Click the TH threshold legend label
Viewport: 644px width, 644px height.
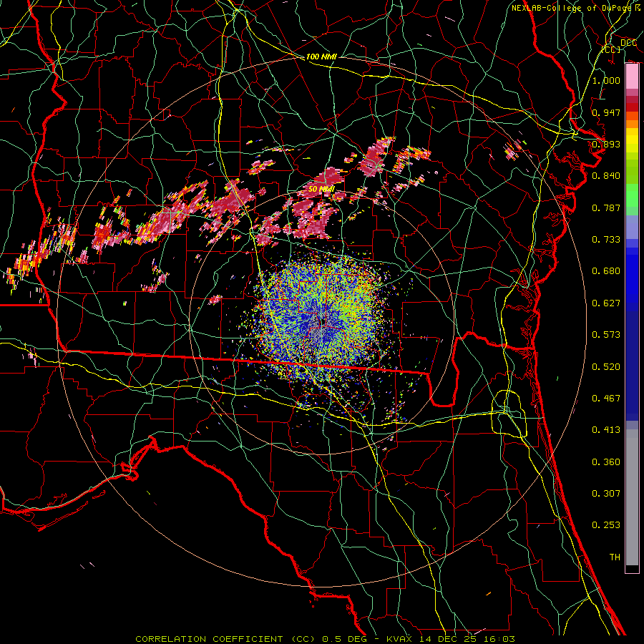(x=615, y=557)
